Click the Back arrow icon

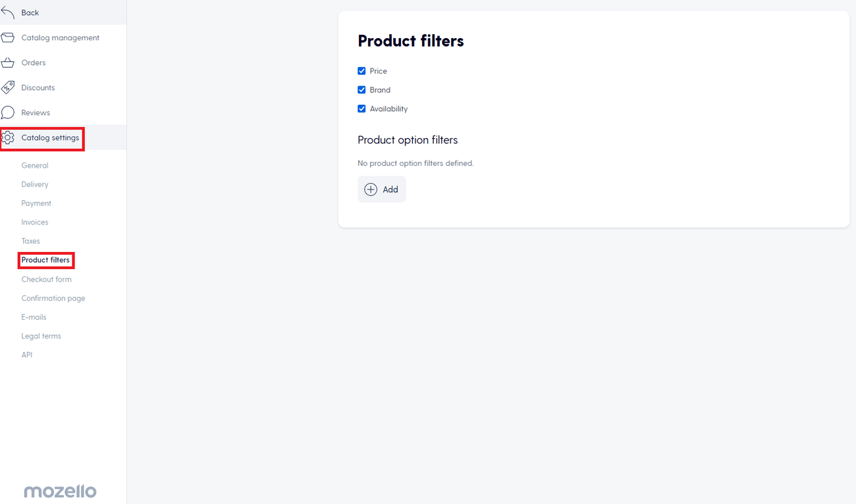pyautogui.click(x=7, y=13)
